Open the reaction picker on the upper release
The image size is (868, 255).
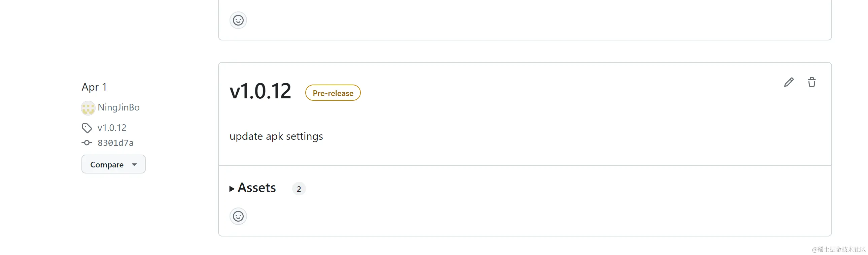(238, 20)
